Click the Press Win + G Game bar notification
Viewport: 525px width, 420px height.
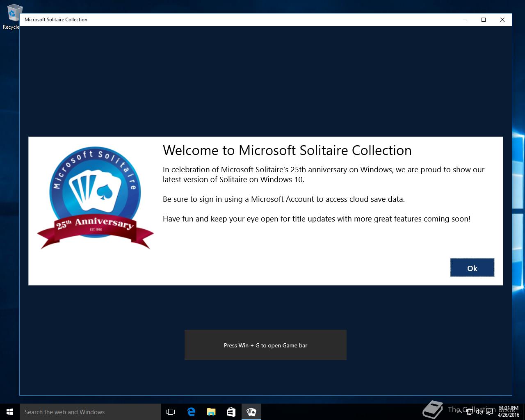pos(265,345)
